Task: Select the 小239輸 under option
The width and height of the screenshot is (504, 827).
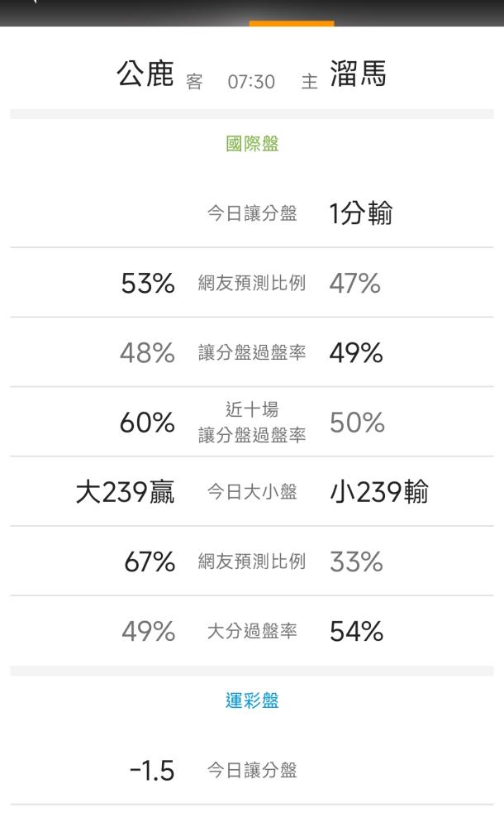Action: pyautogui.click(x=379, y=492)
